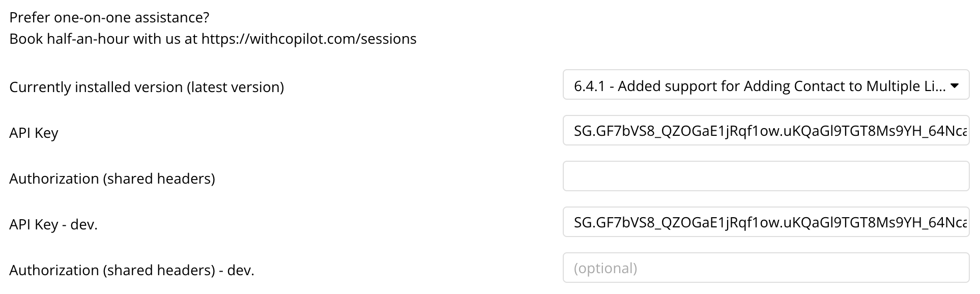
Task: Click the "Prefer one-on-one assistance?" text
Action: point(109,18)
